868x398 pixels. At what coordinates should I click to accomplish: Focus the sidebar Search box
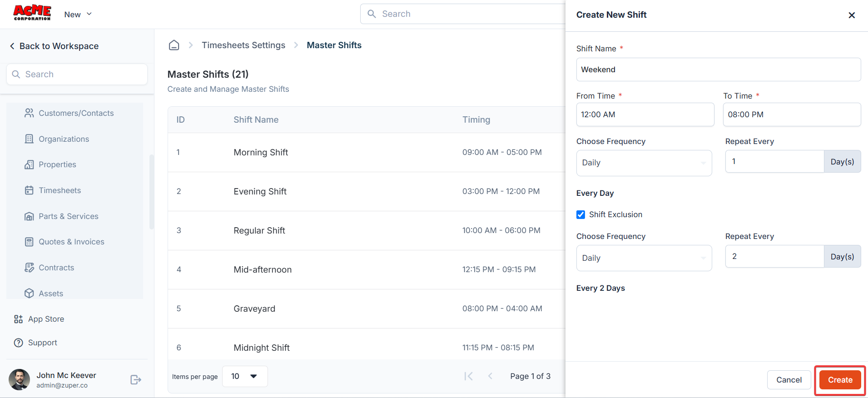click(x=77, y=74)
